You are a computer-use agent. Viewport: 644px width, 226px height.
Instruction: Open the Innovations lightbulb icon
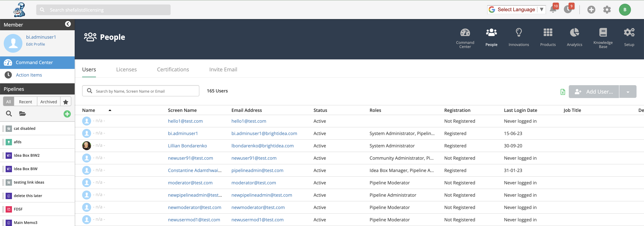coord(519,32)
